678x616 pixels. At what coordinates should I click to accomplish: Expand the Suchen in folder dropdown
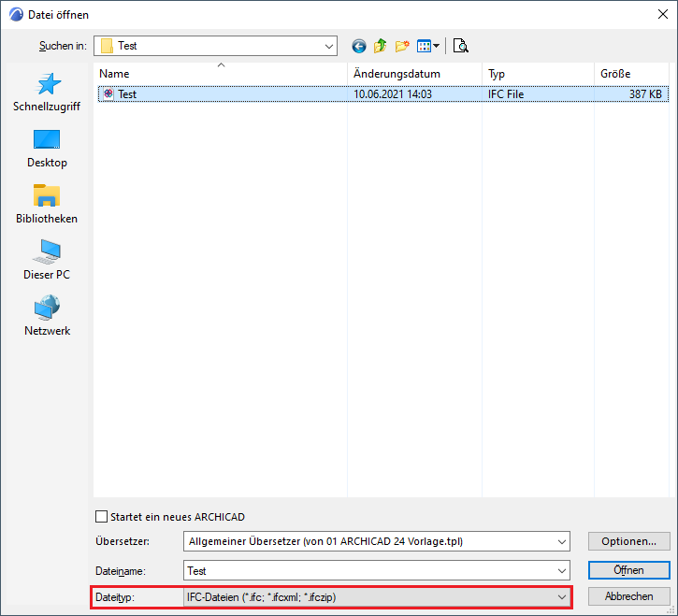tap(328, 46)
